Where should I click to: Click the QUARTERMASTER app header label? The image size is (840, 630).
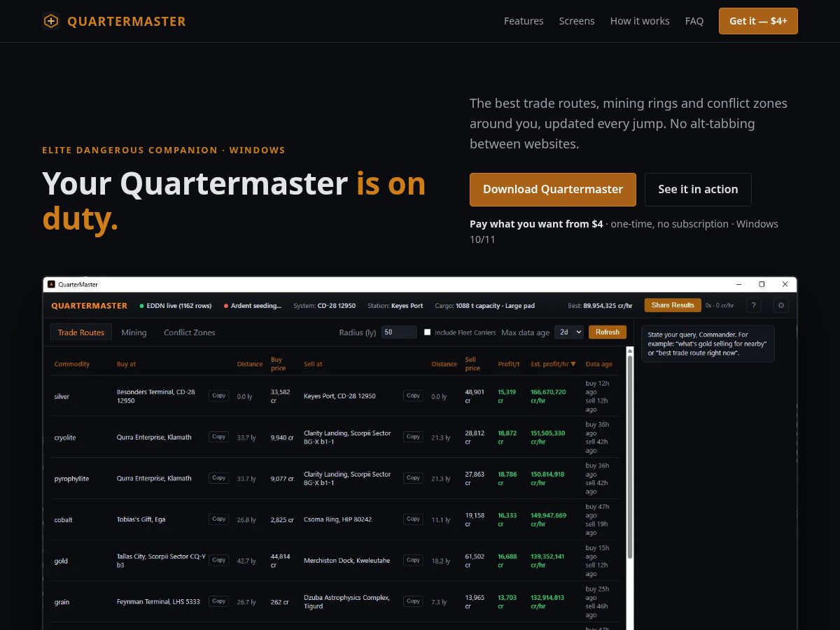point(90,306)
